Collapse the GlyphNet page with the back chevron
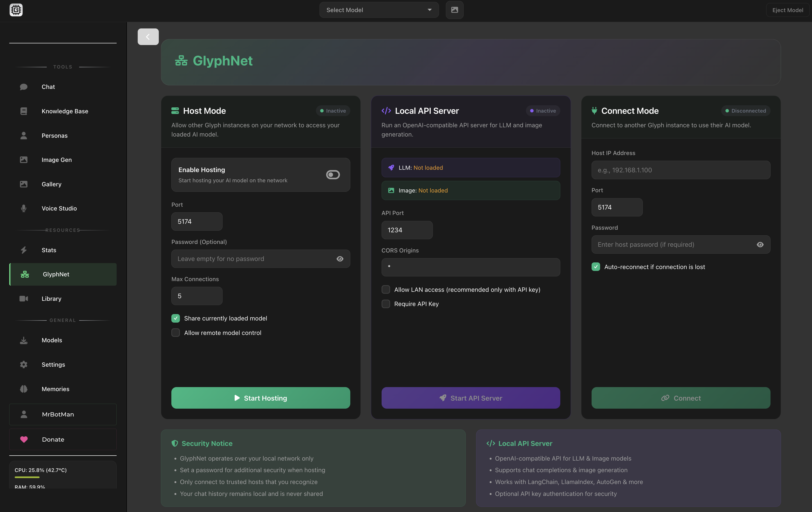The image size is (812, 512). pos(148,37)
